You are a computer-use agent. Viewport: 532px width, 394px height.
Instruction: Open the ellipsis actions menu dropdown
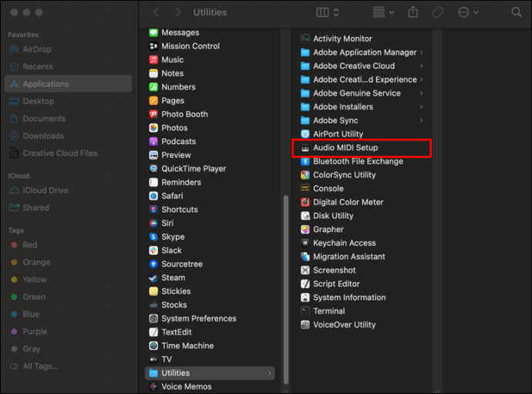468,12
